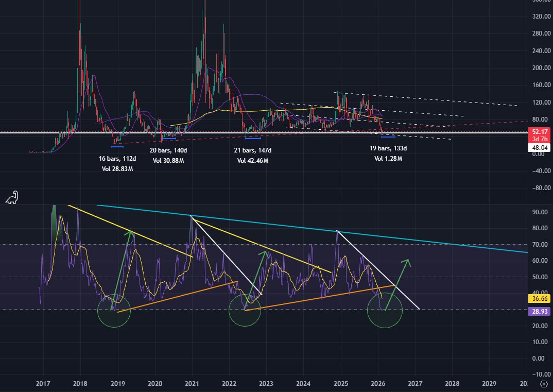Select the purple 28.93 indicator value label
Screen dimensions: 553x392
pos(538,311)
